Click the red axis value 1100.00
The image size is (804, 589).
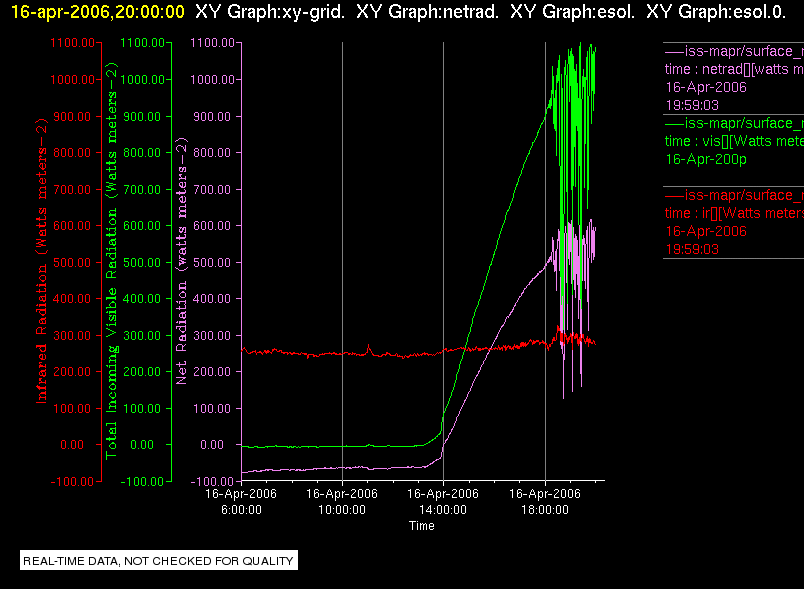[x=72, y=43]
